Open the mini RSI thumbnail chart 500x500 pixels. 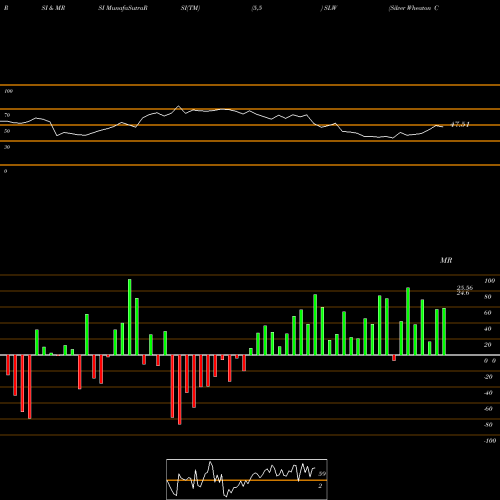click(x=247, y=479)
